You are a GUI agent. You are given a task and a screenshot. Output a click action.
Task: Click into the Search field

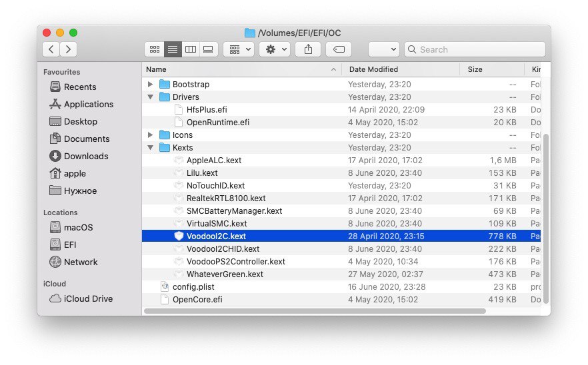[x=475, y=49]
